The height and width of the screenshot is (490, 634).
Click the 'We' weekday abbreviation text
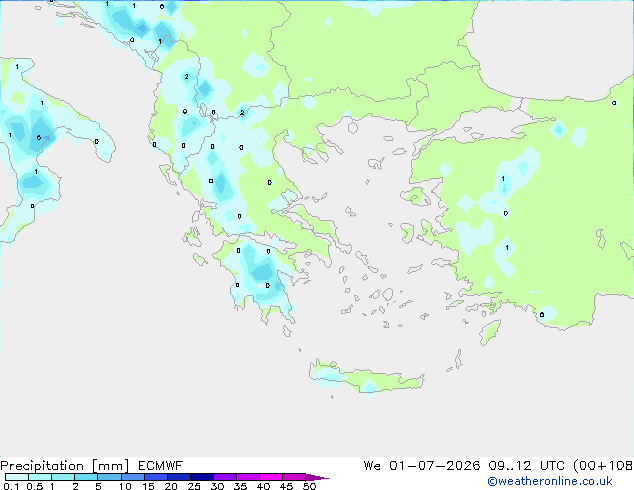[372, 466]
